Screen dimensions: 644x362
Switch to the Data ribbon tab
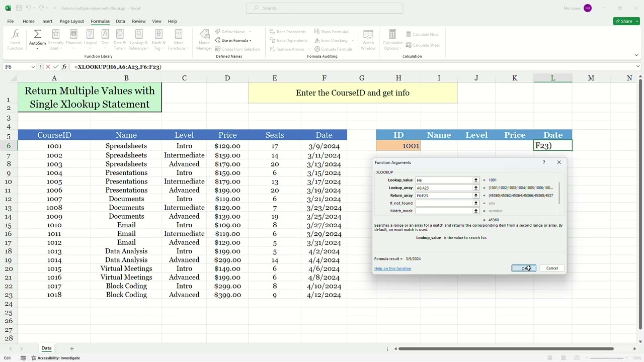click(x=120, y=21)
